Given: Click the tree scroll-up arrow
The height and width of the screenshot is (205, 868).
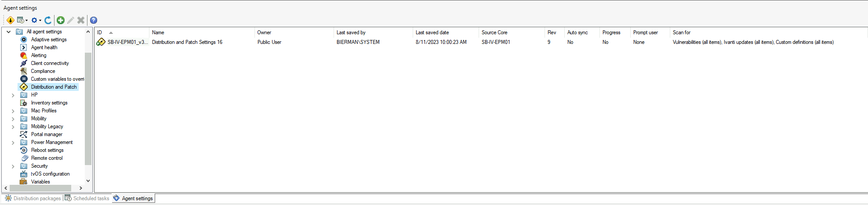Looking at the screenshot, I should point(88,32).
